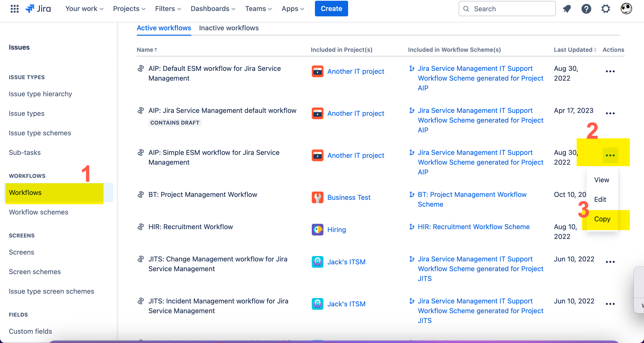Open the notifications bell

pyautogui.click(x=567, y=9)
